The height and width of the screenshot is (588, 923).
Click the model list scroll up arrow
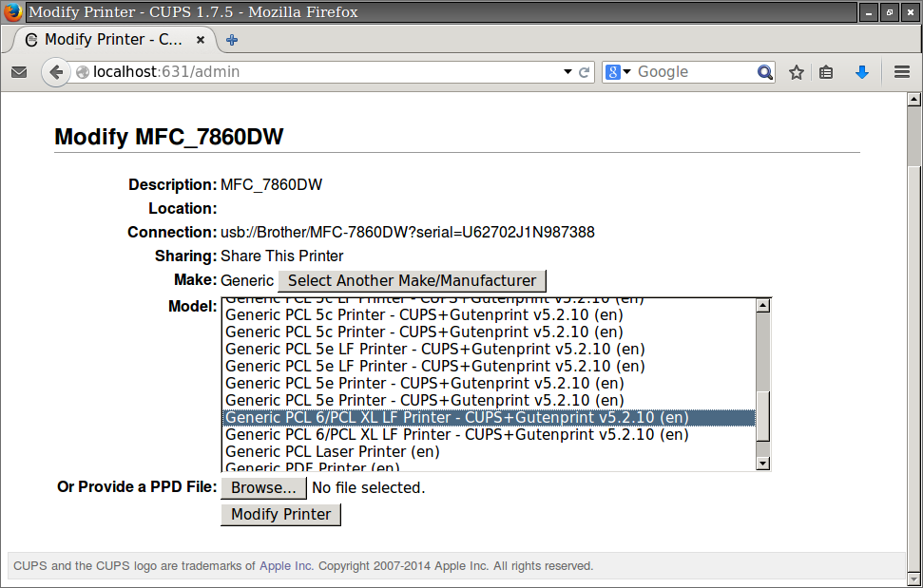click(763, 305)
